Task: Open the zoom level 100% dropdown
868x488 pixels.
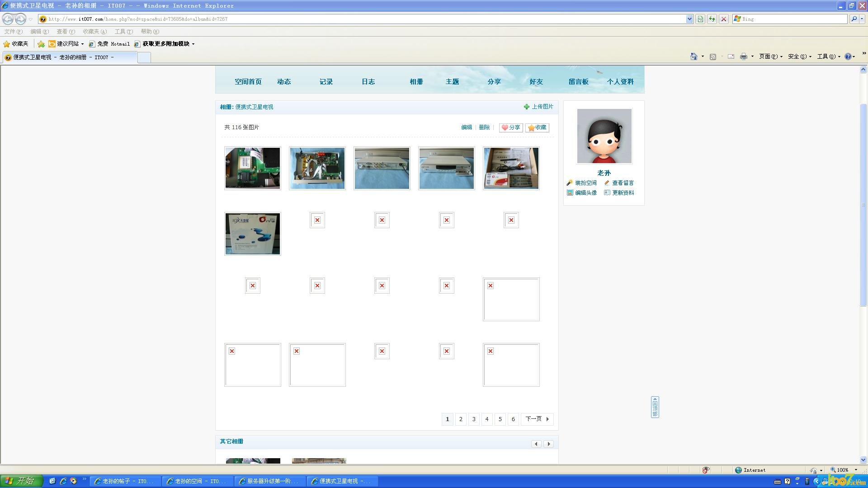Action: [x=856, y=470]
